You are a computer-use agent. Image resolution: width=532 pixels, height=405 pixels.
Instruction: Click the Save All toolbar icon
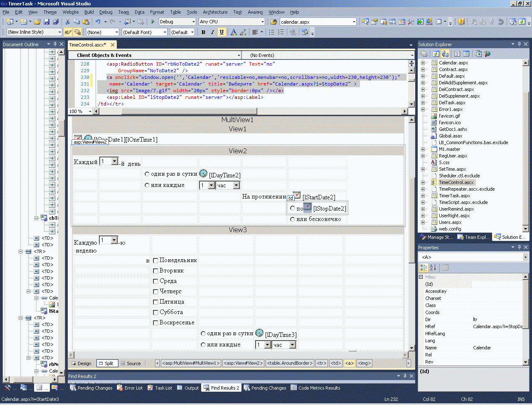(54, 22)
